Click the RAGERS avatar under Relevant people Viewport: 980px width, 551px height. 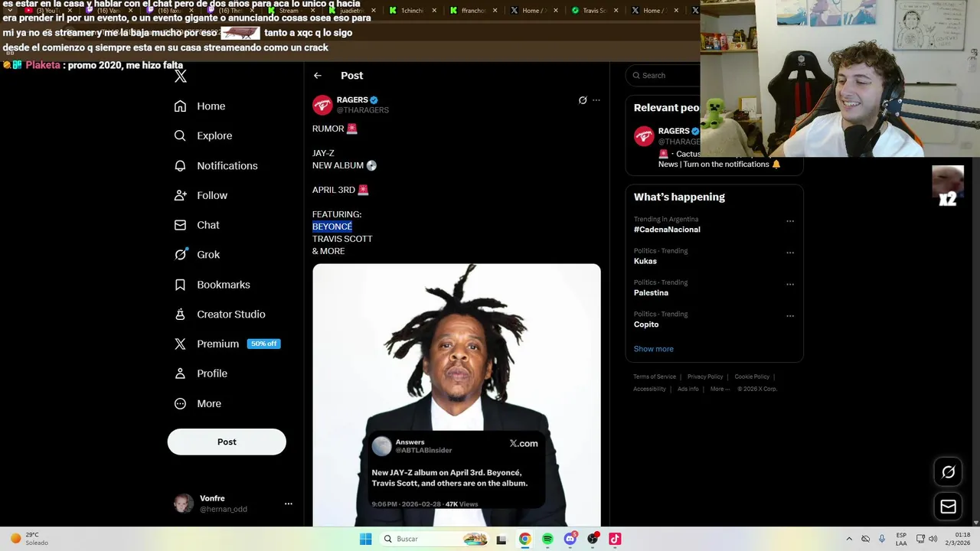click(x=644, y=136)
